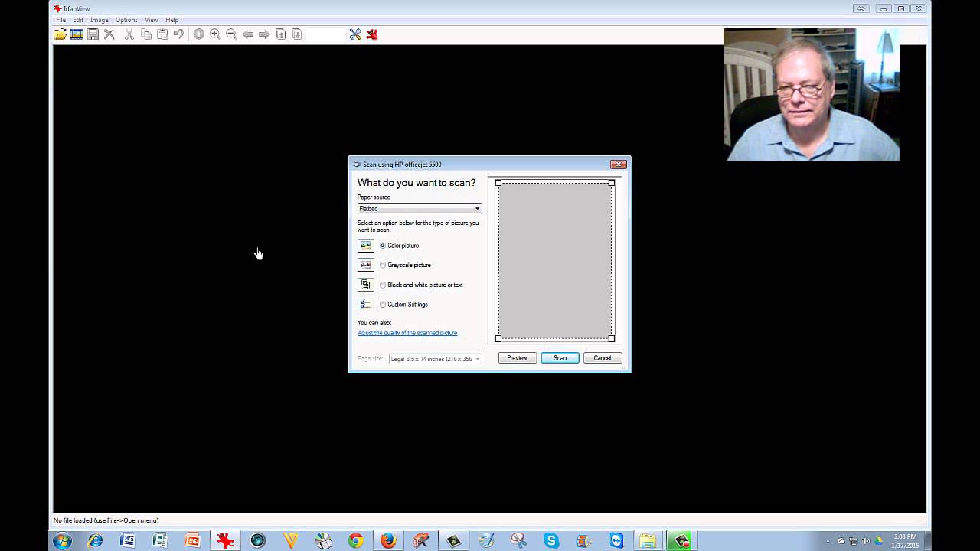
Task: Open Skype from the taskbar
Action: pyautogui.click(x=551, y=541)
